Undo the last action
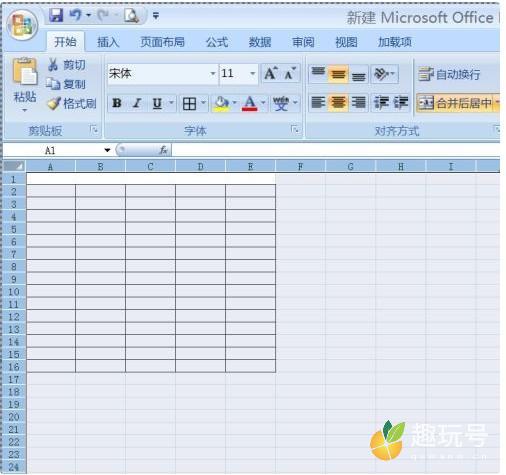Viewport: 506px width, 475px height. 75,15
